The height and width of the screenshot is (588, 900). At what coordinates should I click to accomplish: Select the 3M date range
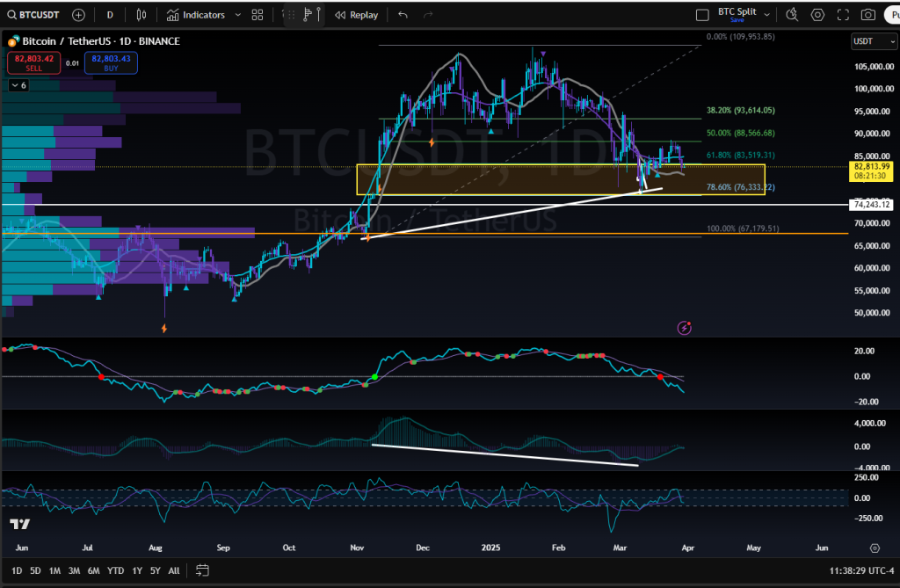[74, 570]
